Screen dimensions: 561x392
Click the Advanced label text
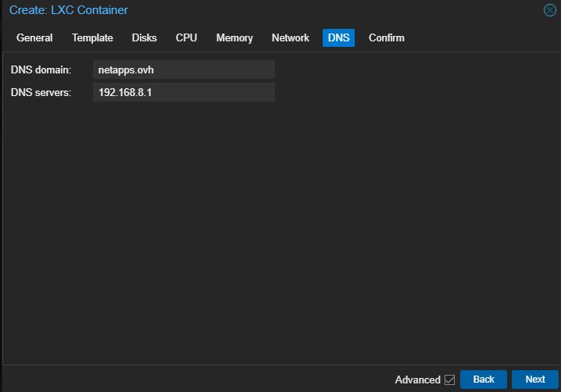point(417,380)
